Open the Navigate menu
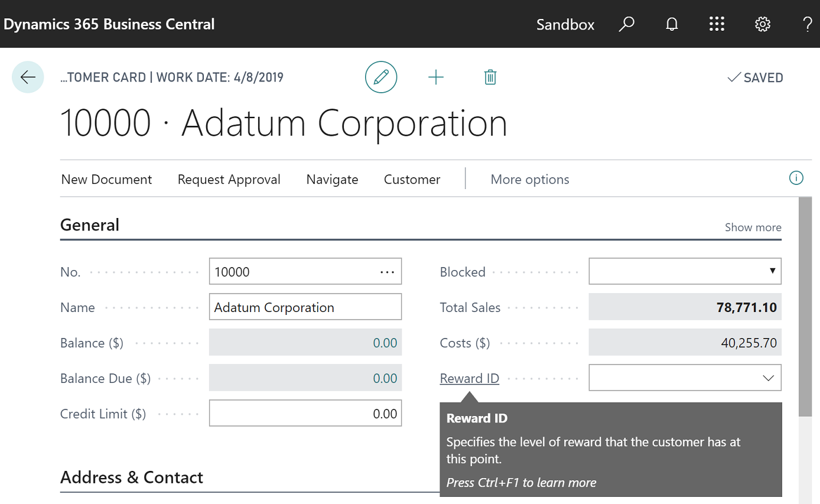Screen dimensions: 820x504 point(332,179)
